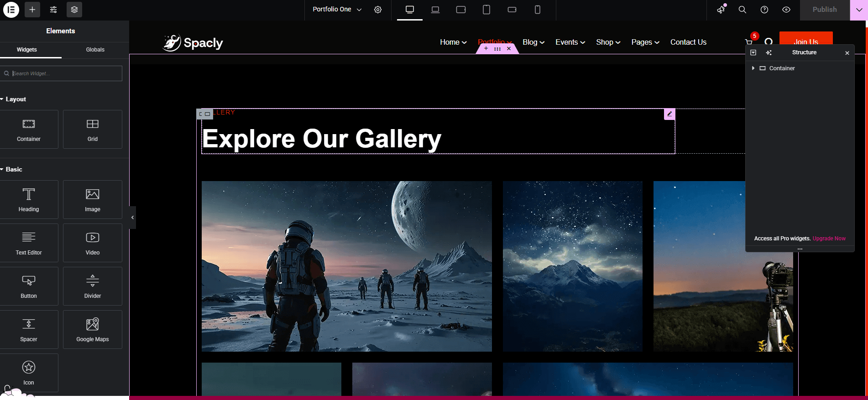Add container via section plus icon
The height and width of the screenshot is (400, 868).
pyautogui.click(x=486, y=48)
